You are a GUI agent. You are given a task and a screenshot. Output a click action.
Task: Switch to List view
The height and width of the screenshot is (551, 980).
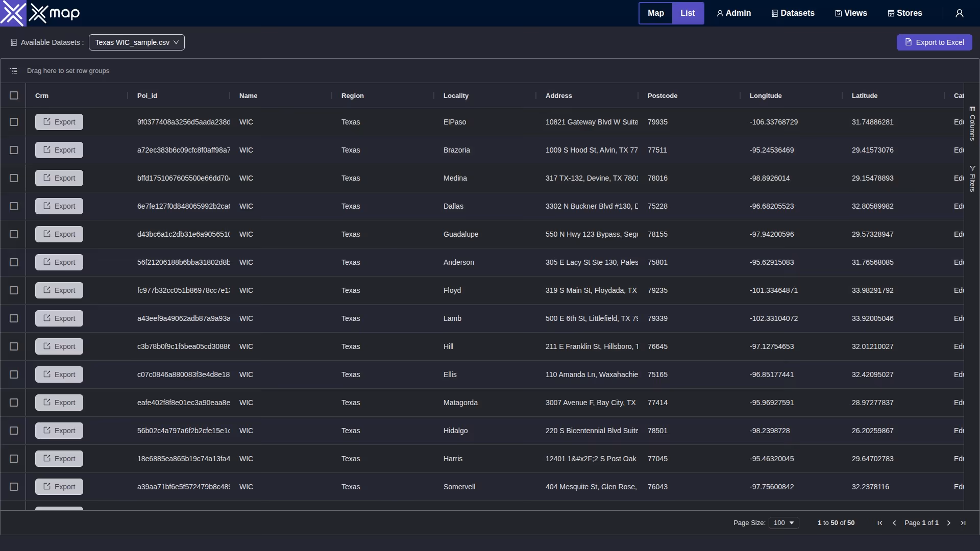click(x=688, y=13)
